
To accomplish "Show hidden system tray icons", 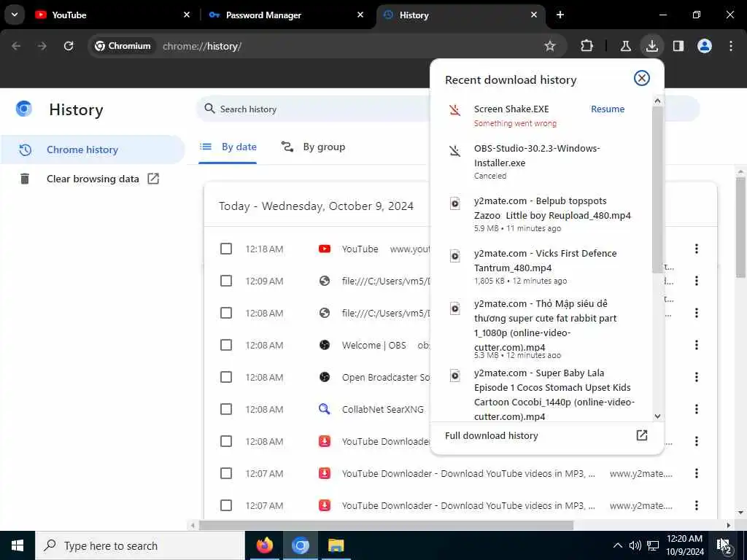I will pos(617,545).
